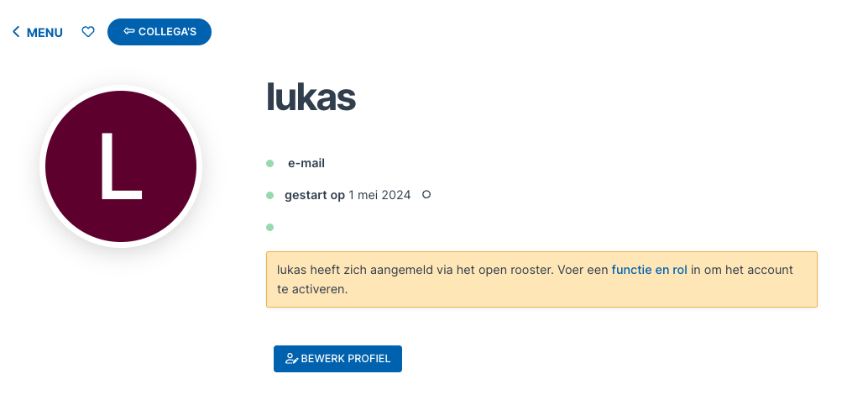The height and width of the screenshot is (395, 868).
Task: Click the small circle icon after 1 mei 2024
Action: (426, 194)
